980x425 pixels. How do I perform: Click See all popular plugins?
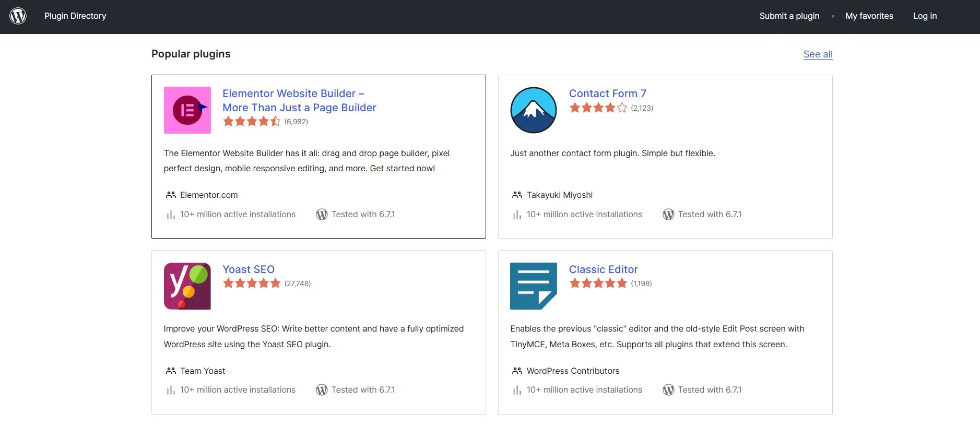click(818, 54)
